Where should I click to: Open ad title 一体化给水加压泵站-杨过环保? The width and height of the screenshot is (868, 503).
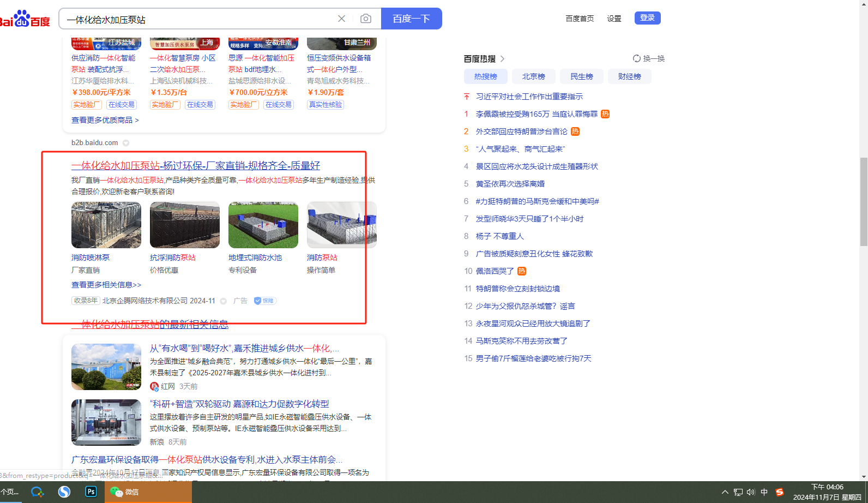click(196, 165)
